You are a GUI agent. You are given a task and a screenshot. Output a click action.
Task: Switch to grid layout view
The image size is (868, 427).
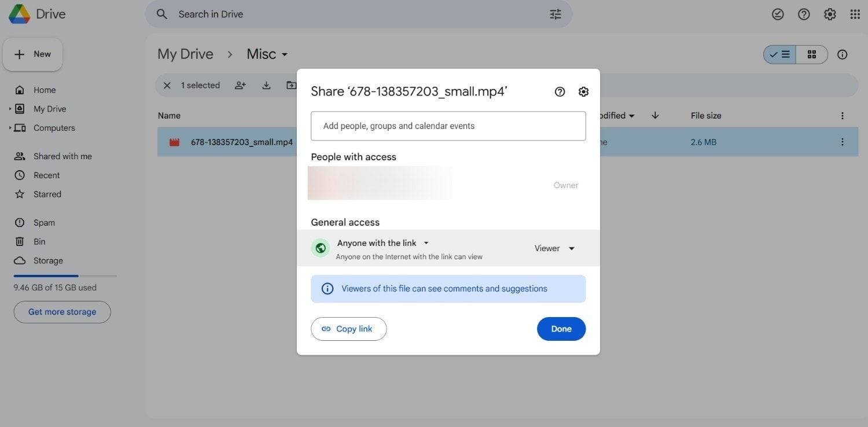(x=812, y=54)
